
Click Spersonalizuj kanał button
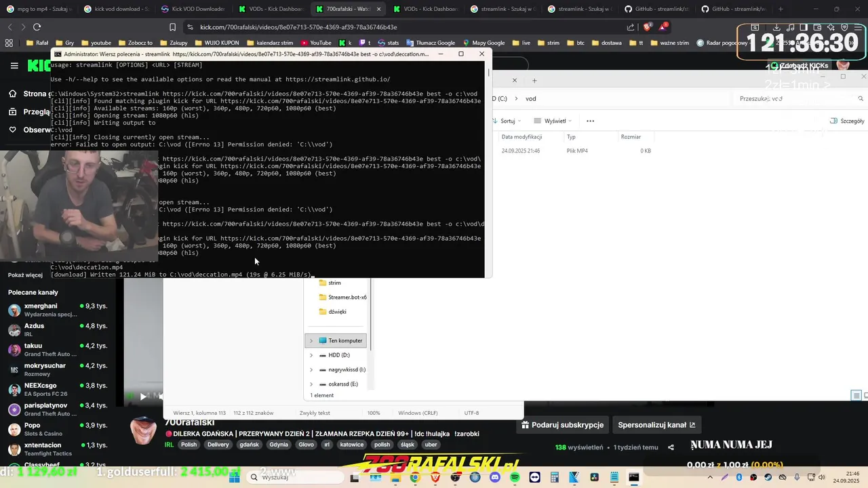pos(656,425)
